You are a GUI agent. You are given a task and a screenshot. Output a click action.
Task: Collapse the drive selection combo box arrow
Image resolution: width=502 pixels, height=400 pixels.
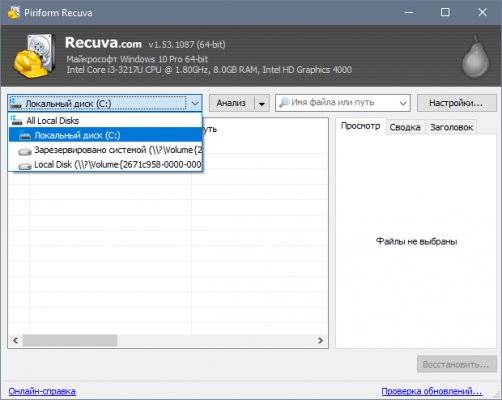(195, 103)
